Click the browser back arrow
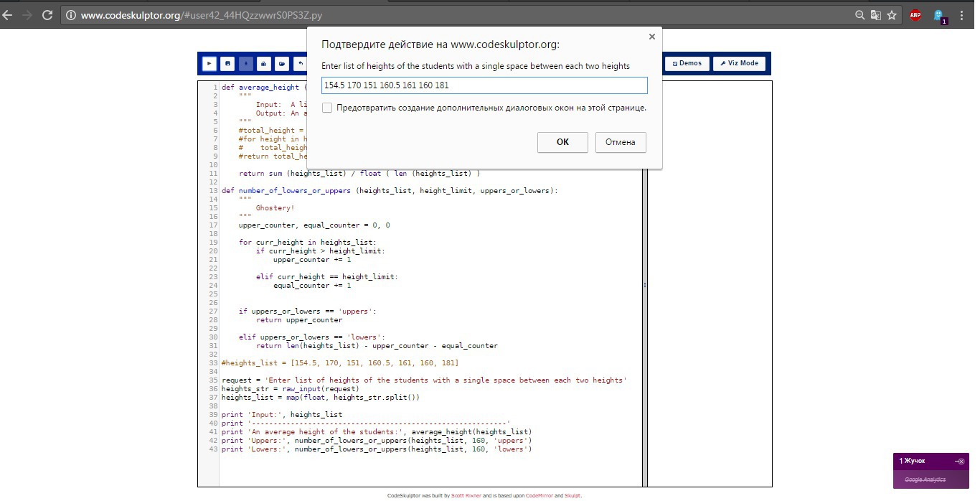 8,14
